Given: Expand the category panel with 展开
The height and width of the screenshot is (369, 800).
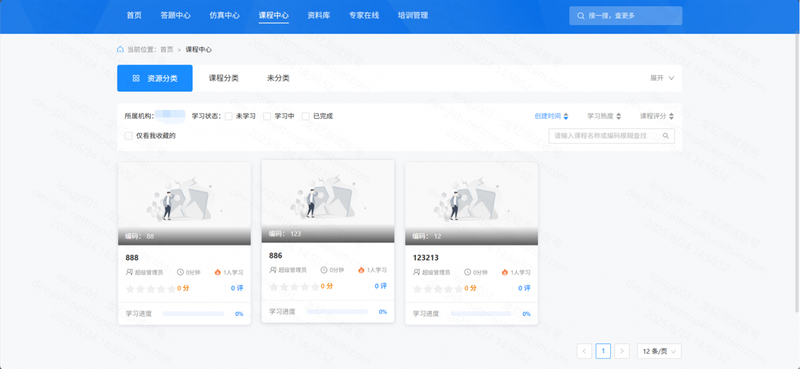Looking at the screenshot, I should 662,79.
